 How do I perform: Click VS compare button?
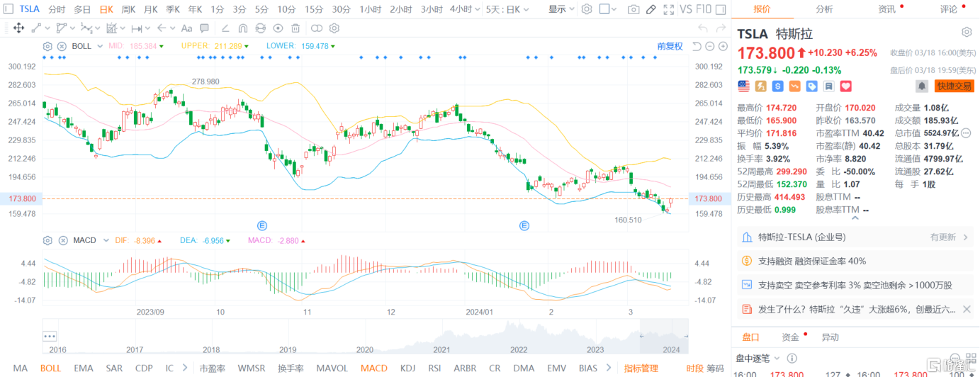(x=686, y=9)
